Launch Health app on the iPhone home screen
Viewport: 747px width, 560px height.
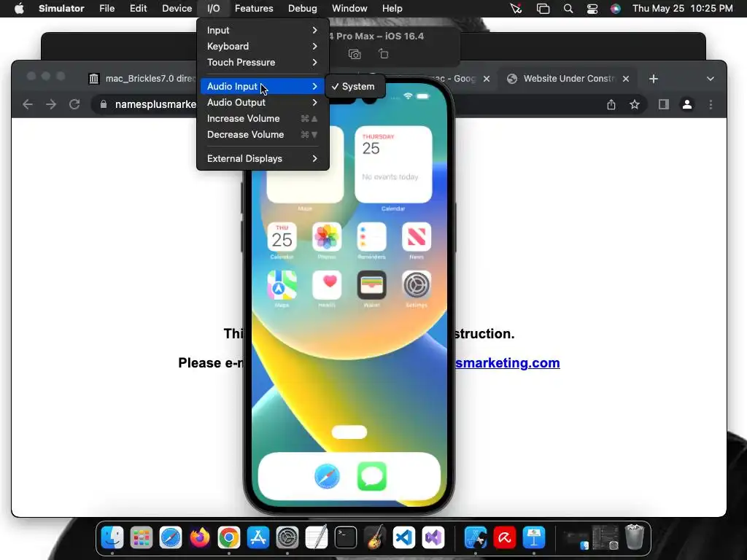pos(327,285)
